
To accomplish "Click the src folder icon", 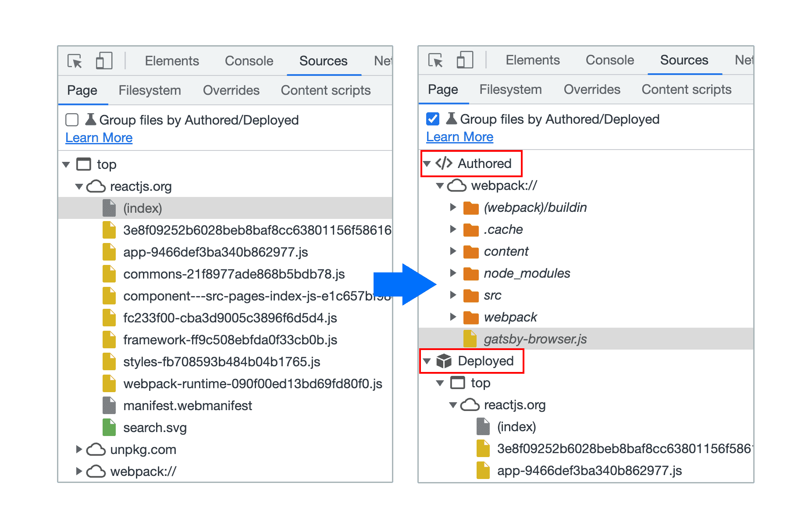I will coord(471,295).
